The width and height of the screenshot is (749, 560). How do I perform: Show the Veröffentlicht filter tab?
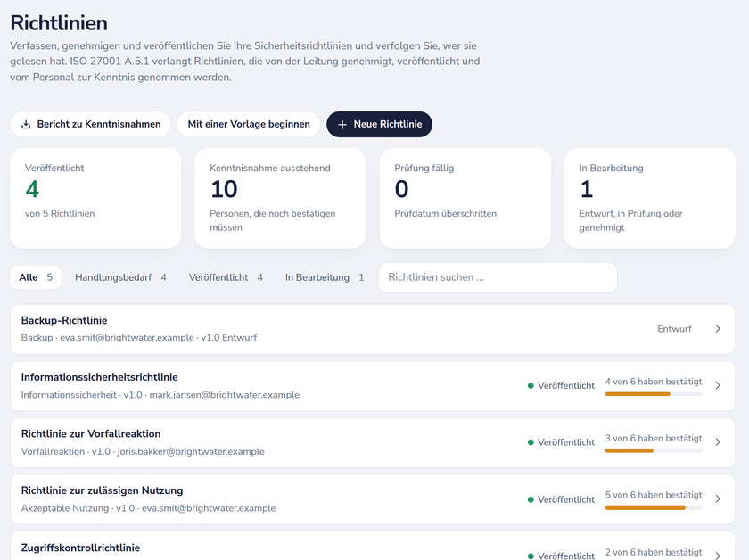226,277
